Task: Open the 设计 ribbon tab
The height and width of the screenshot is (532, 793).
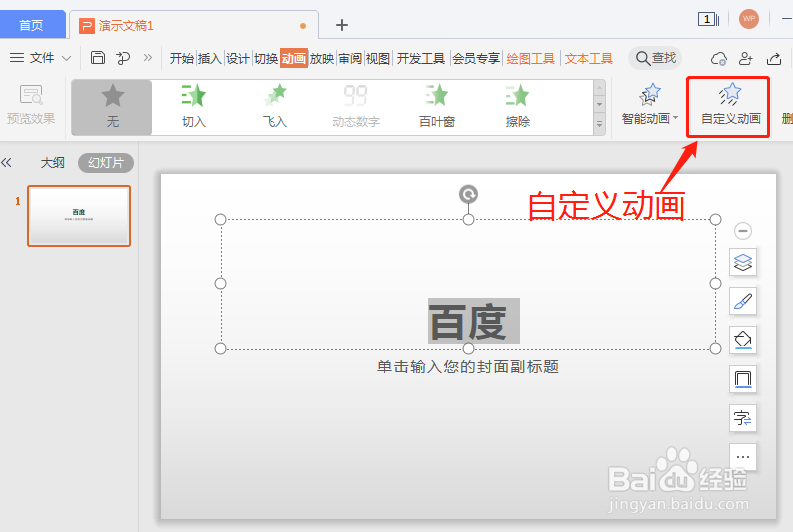Action: click(238, 59)
